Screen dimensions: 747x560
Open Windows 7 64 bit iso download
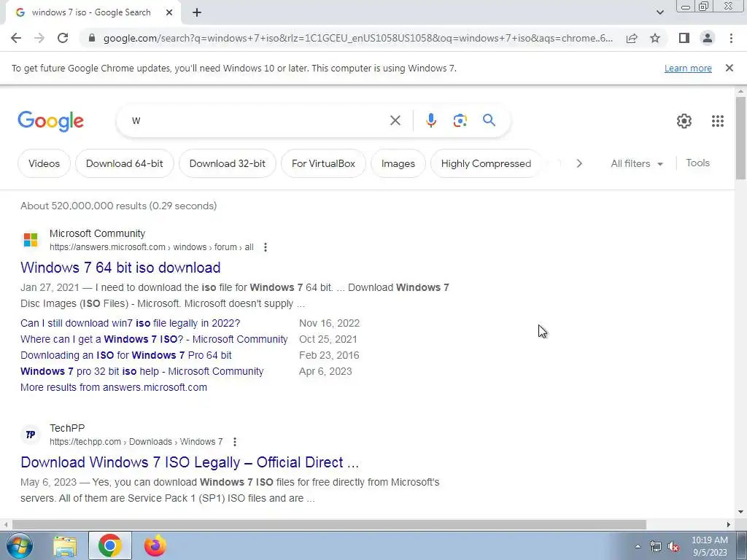click(120, 268)
